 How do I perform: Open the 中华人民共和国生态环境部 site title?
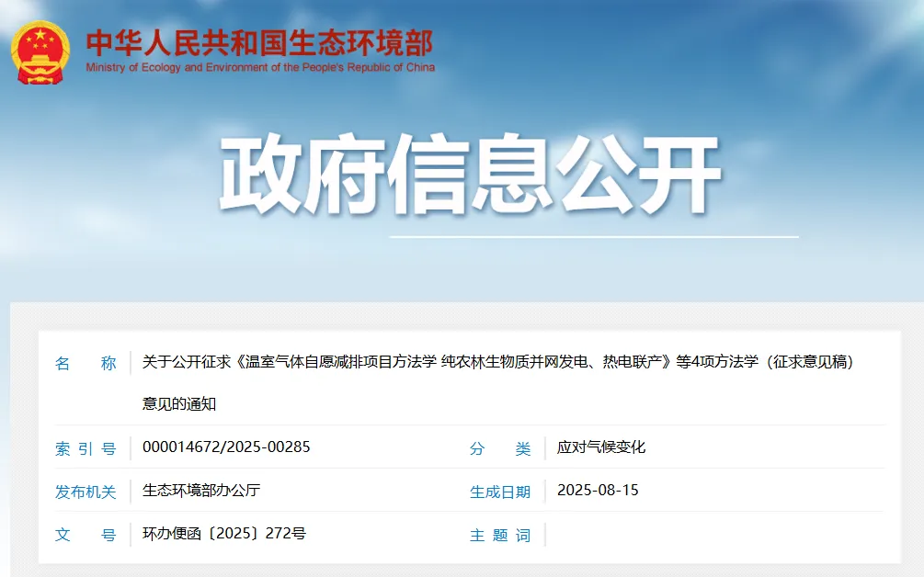pos(260,43)
